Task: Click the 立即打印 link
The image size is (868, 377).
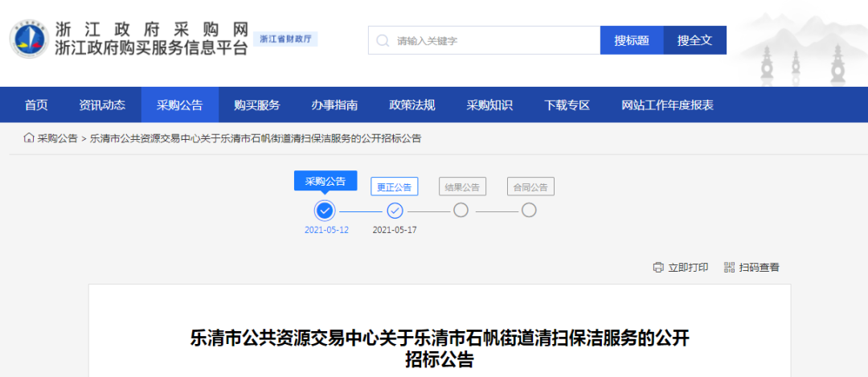Action: tap(688, 268)
